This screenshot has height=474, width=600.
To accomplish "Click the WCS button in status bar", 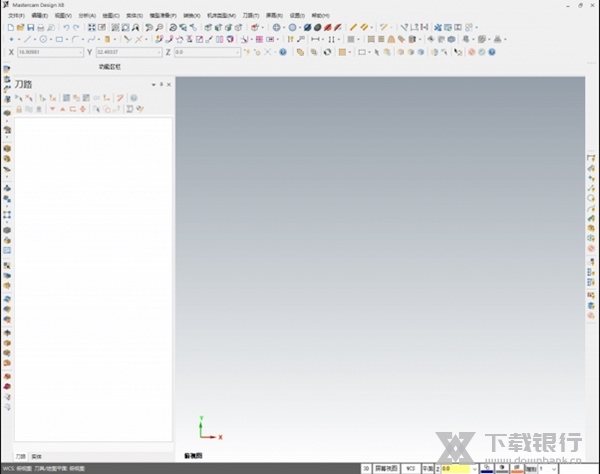I will [410, 467].
